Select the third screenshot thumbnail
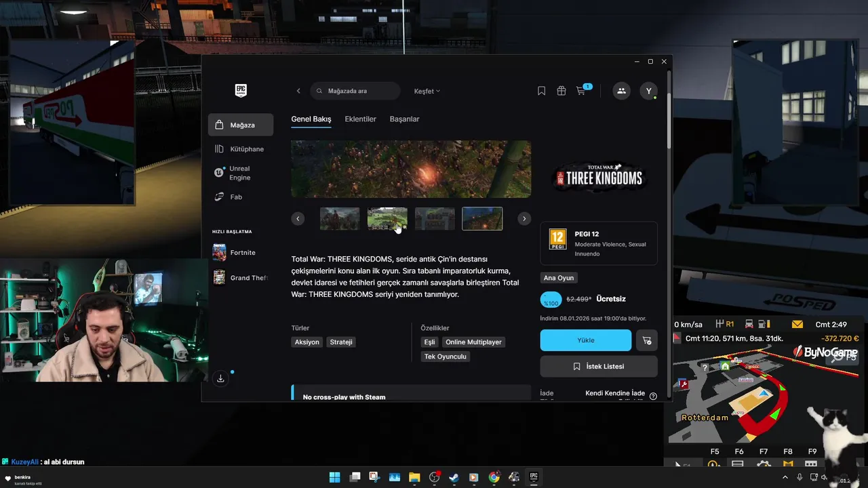The image size is (868, 488). coord(435,219)
